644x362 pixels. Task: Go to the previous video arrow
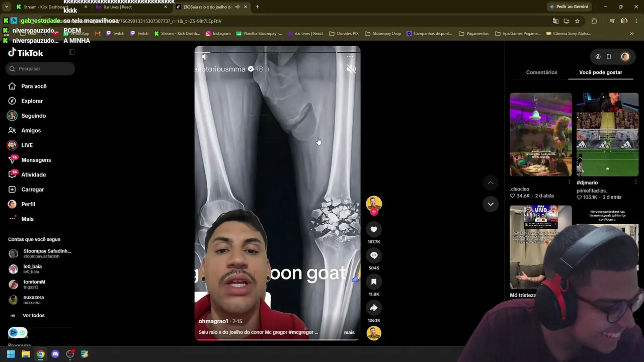pos(491,183)
